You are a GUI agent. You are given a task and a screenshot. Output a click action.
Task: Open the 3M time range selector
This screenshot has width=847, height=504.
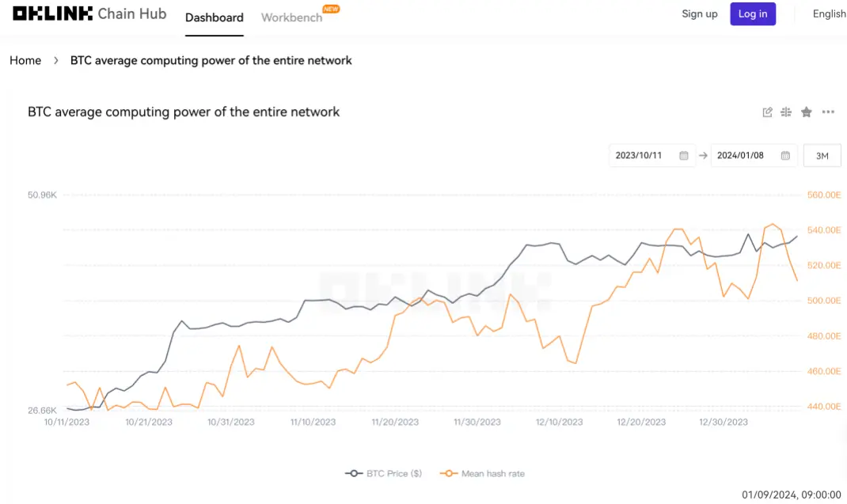[822, 156]
